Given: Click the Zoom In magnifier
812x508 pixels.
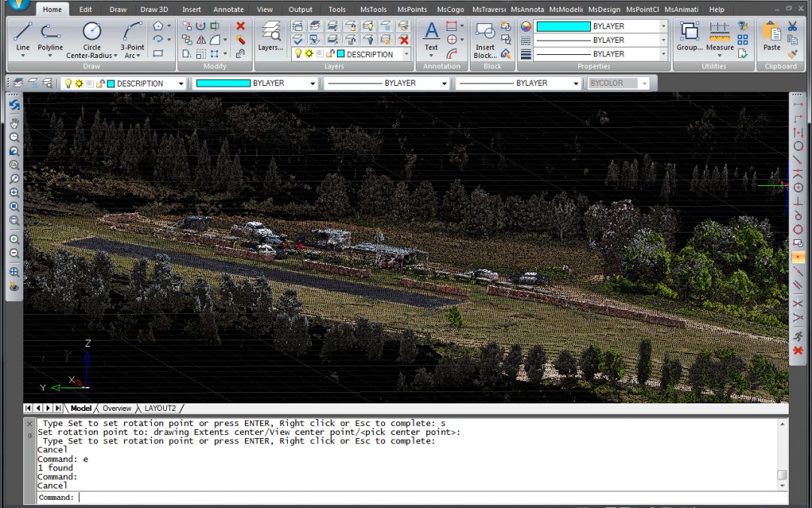Looking at the screenshot, I should pos(14,239).
